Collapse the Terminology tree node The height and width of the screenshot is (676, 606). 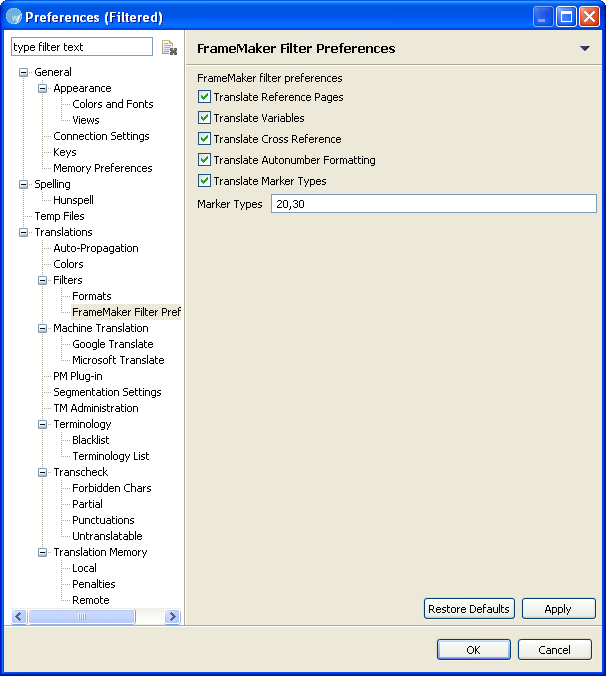[43, 425]
